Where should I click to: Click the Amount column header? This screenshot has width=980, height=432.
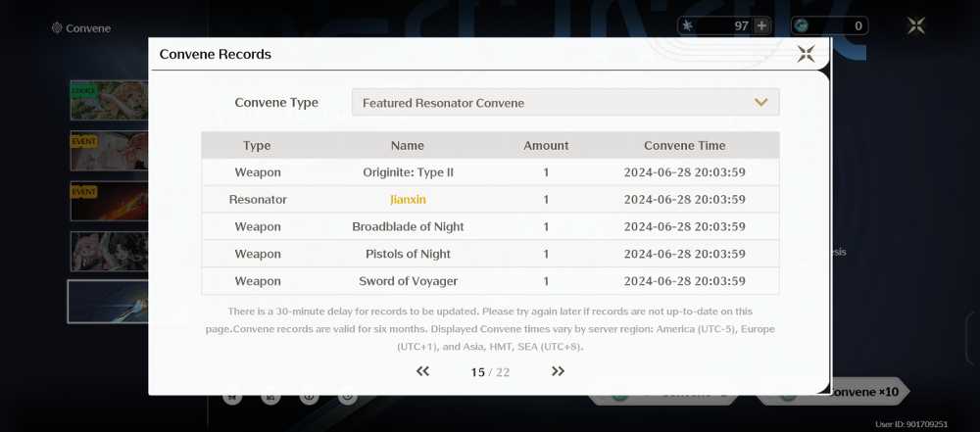point(546,146)
